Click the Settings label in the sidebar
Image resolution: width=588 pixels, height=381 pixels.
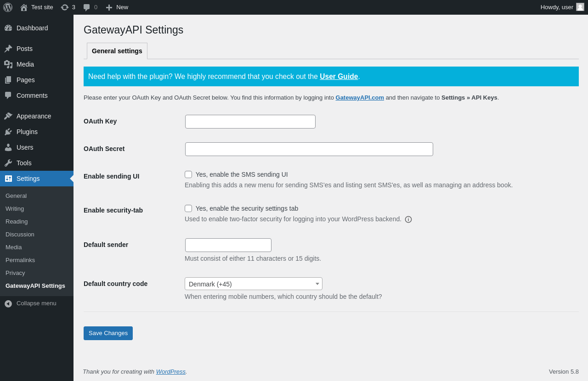(x=28, y=179)
